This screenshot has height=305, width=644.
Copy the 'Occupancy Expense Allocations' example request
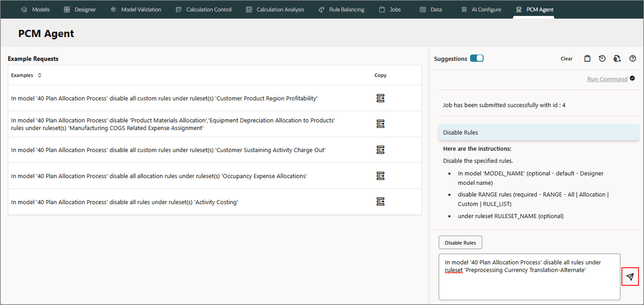pos(380,176)
